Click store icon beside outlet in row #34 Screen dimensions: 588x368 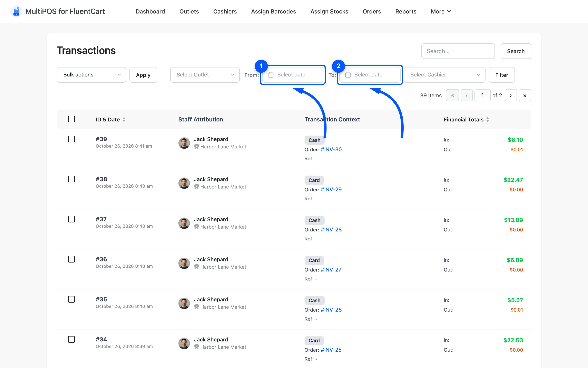tap(196, 347)
